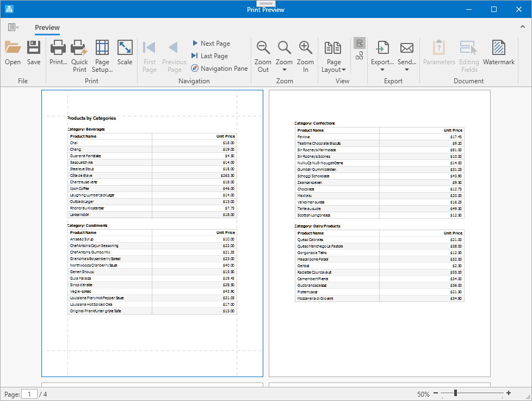Click 'Category: Dairy Products' heading

point(317,226)
